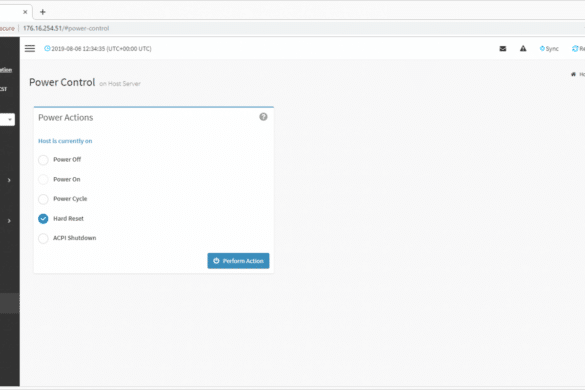Open a new browser tab

pos(43,12)
